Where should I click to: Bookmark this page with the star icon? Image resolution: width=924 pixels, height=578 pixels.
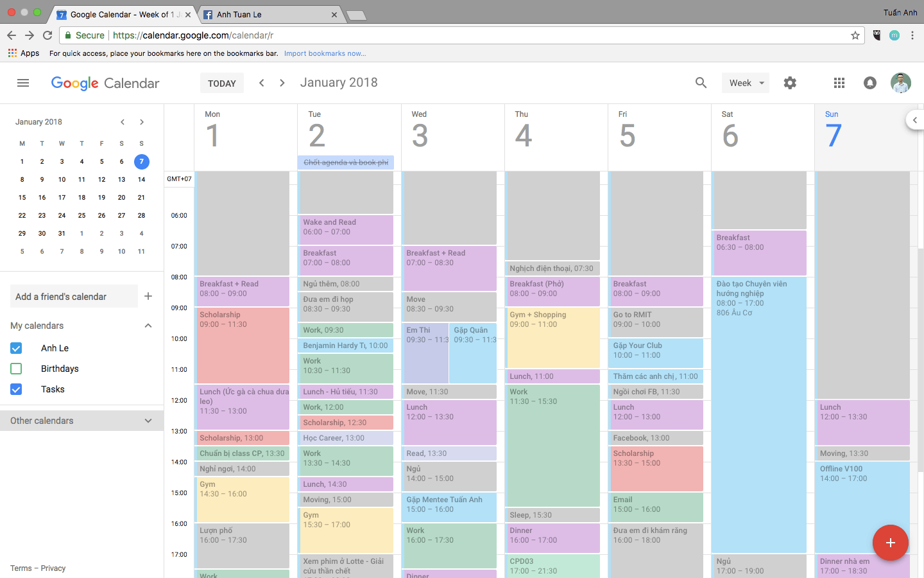click(855, 36)
